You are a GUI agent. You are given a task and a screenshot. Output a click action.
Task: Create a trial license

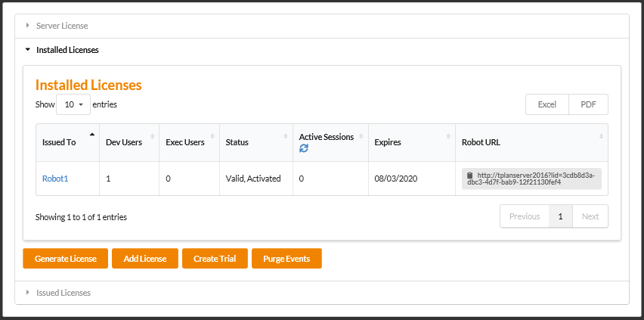click(215, 259)
